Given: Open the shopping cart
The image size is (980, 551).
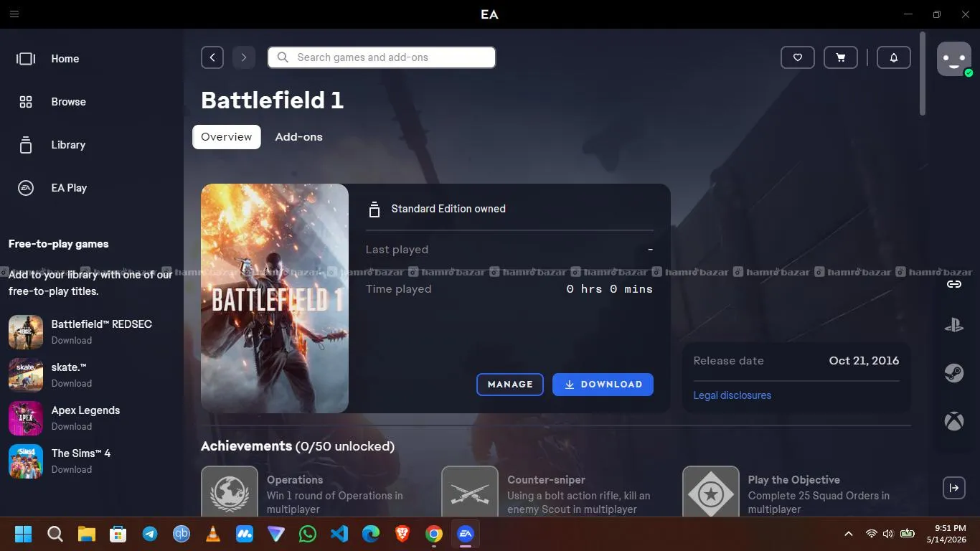Looking at the screenshot, I should tap(841, 57).
